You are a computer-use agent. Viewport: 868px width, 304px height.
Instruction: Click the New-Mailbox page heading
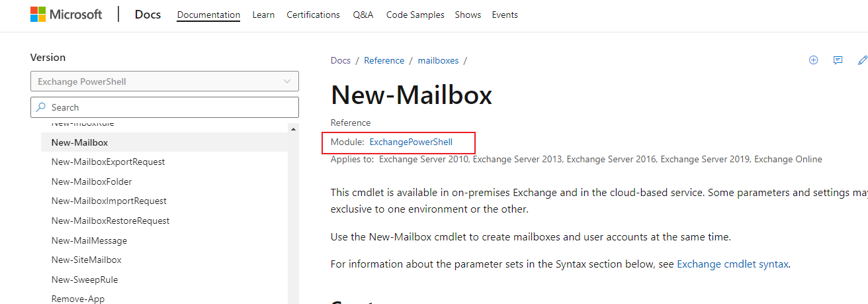click(412, 95)
